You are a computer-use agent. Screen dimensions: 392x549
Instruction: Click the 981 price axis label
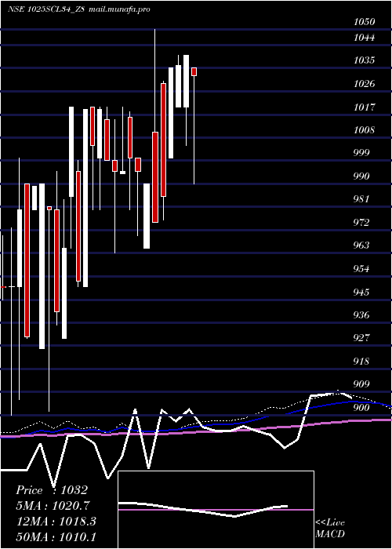(361, 199)
